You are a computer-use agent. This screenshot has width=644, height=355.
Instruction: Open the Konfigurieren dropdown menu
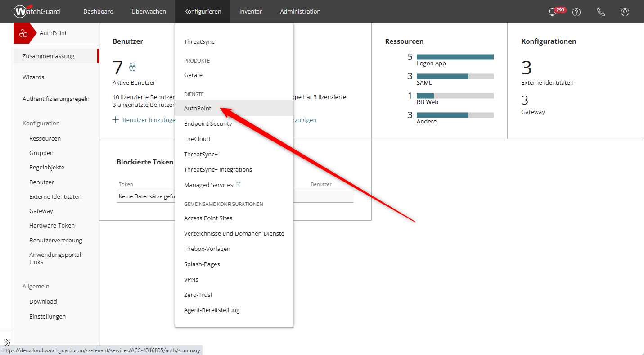point(203,11)
